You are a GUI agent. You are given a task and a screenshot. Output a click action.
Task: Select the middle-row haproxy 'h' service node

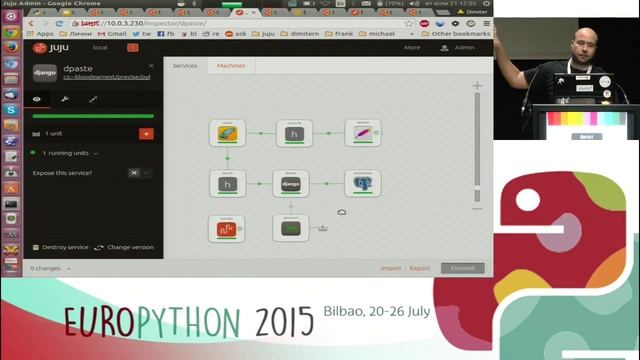pyautogui.click(x=227, y=184)
